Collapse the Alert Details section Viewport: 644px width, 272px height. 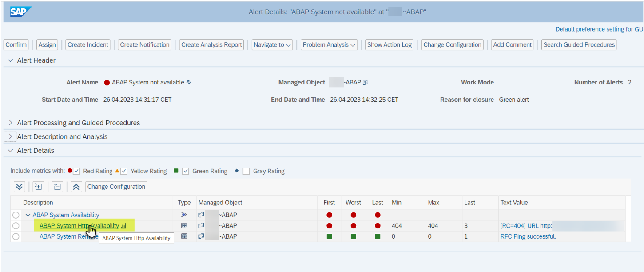click(10, 151)
